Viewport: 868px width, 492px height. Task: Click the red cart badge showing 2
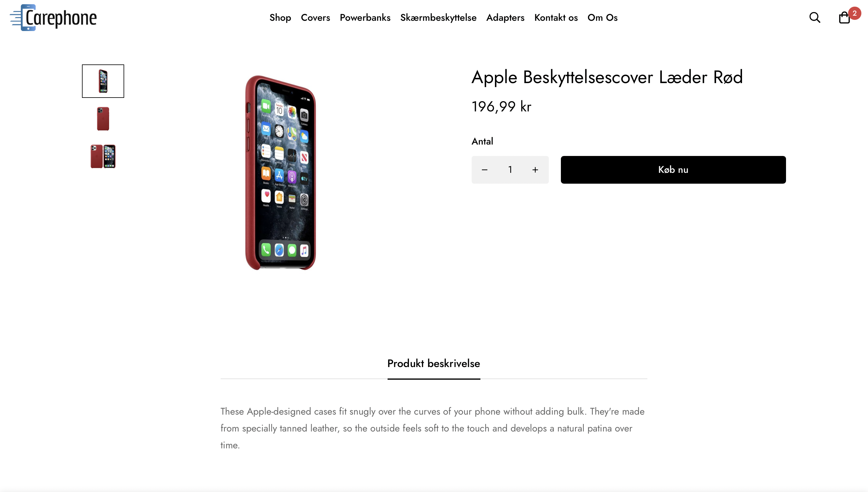tap(854, 13)
